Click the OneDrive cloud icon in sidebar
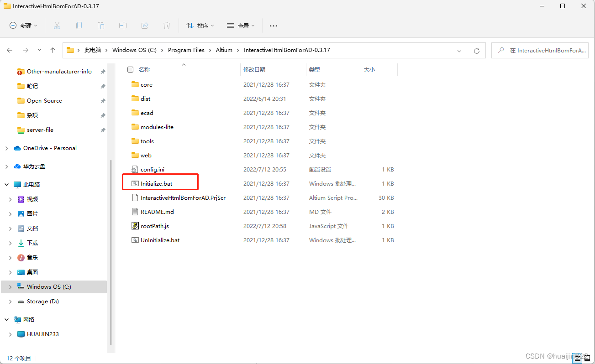This screenshot has width=595, height=364. point(17,148)
